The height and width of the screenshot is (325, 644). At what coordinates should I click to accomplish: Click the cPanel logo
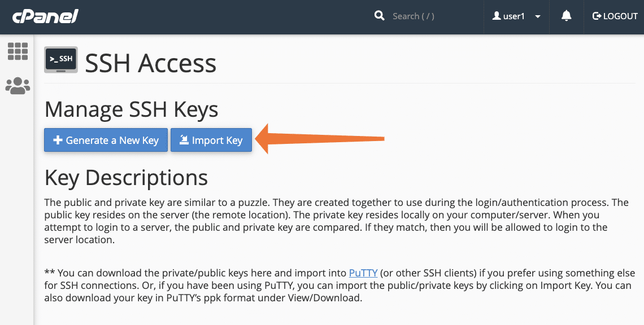45,16
